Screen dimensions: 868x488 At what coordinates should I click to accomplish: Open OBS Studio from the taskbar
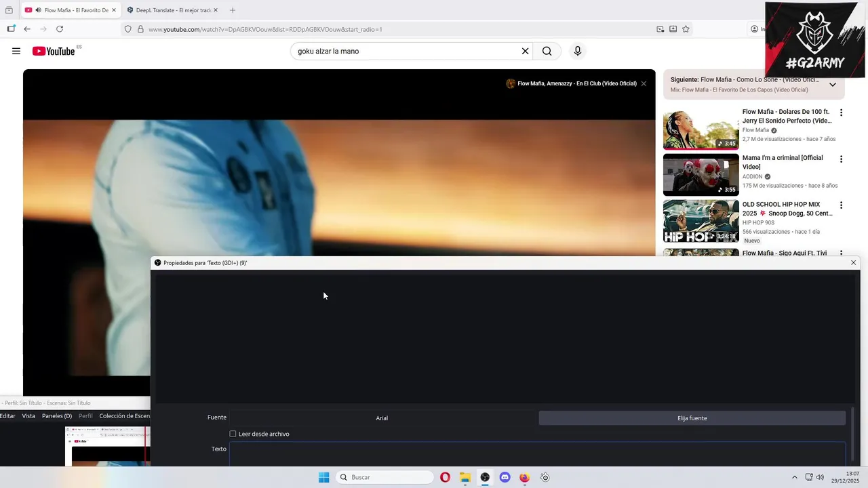coord(485,477)
